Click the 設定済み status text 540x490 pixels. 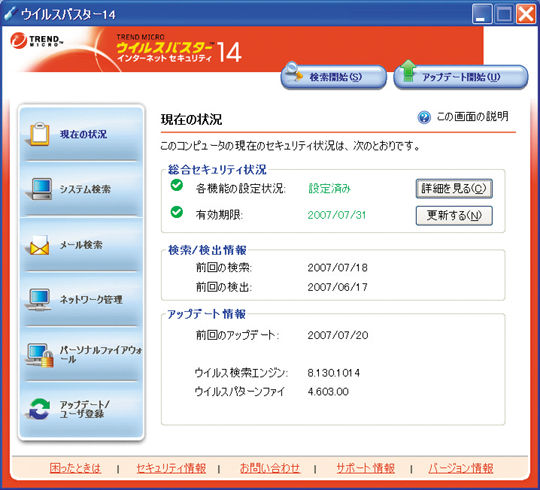coord(330,188)
